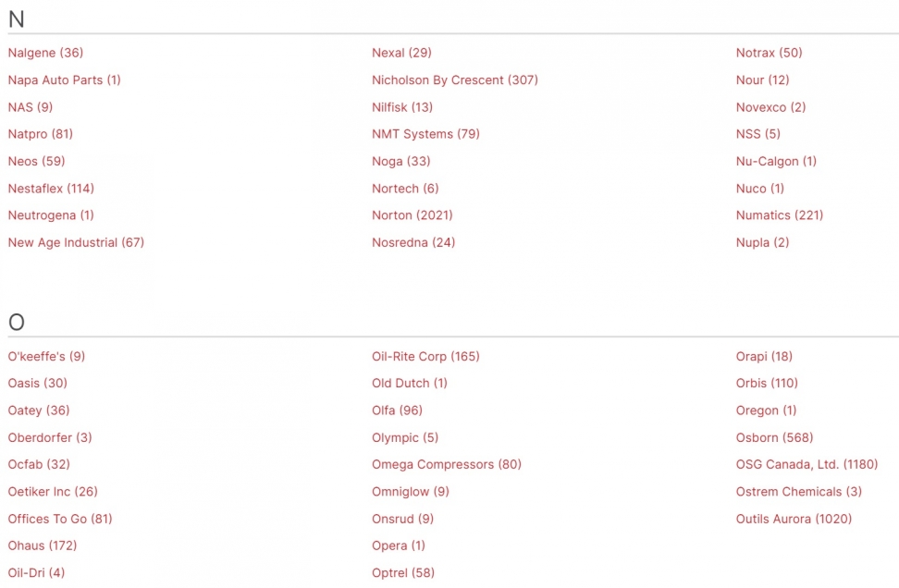Screen dimensions: 899x588
Task: Go to Oil-Rite Corp (165) brand
Action: click(x=425, y=356)
